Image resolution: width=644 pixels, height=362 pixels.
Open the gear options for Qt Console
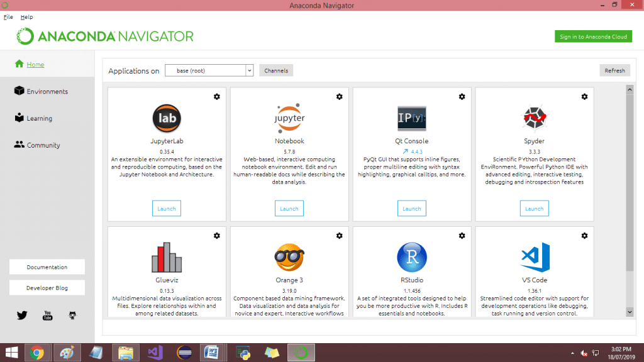tap(462, 96)
